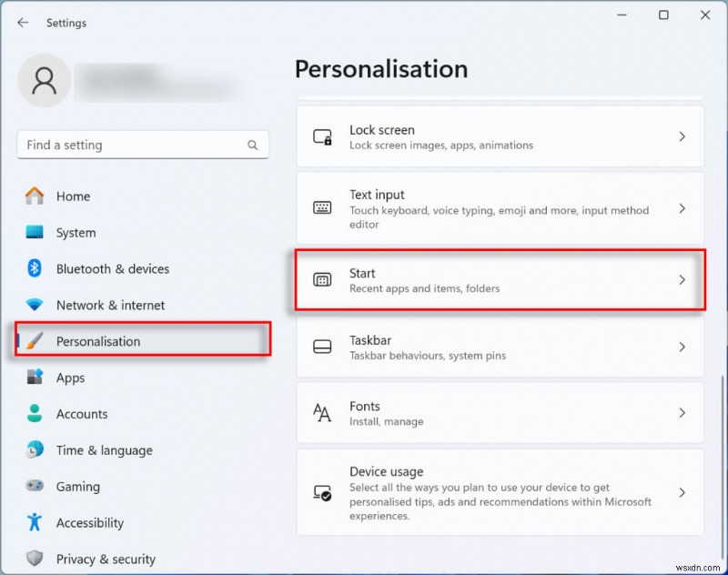728x575 pixels.
Task: Click the Fonts AA icon
Action: (x=322, y=412)
